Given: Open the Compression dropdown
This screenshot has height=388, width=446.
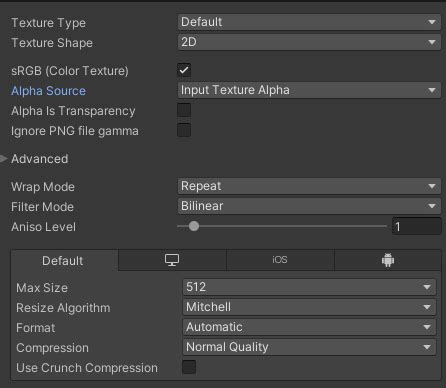Looking at the screenshot, I should (x=309, y=347).
